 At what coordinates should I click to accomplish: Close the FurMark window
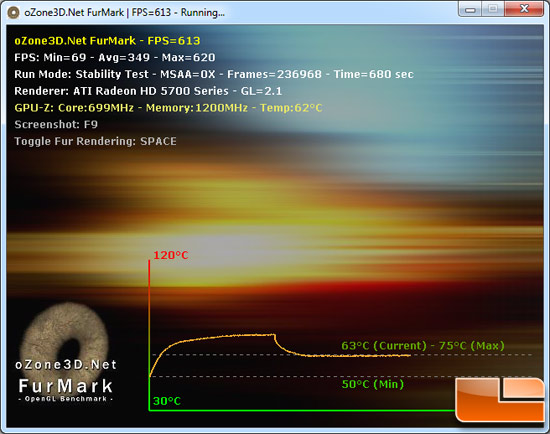click(x=524, y=9)
